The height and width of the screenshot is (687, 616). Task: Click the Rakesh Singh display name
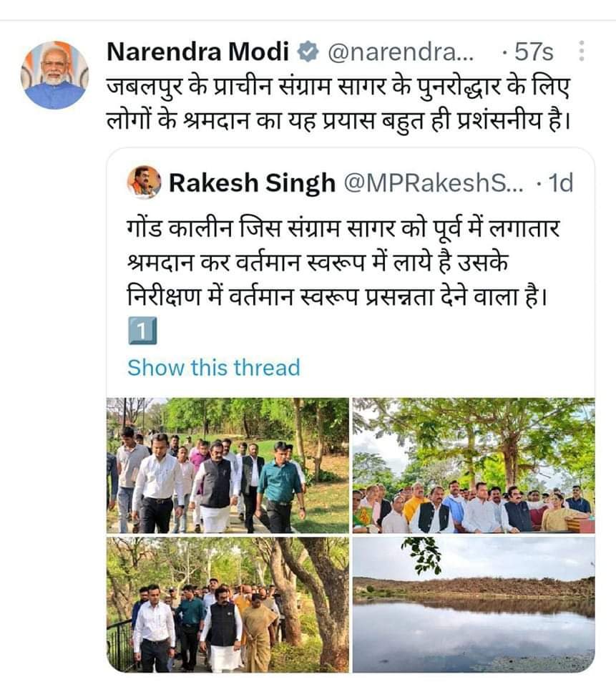252,183
